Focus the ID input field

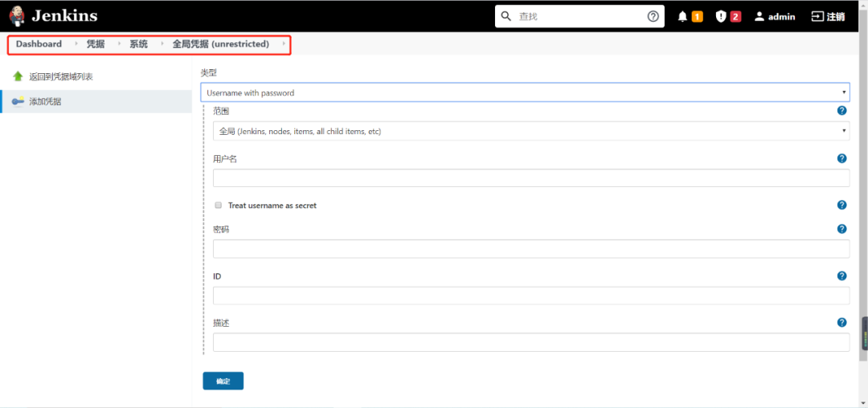pyautogui.click(x=531, y=296)
